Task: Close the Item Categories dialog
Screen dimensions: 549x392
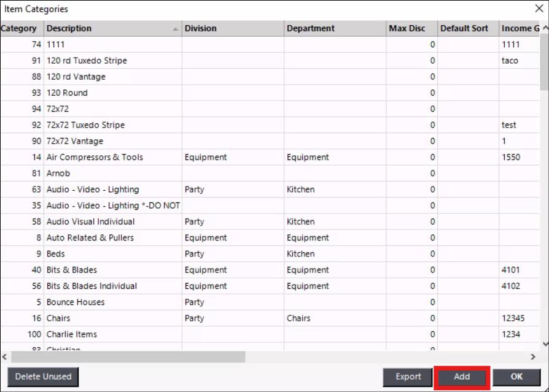Action: click(x=539, y=9)
